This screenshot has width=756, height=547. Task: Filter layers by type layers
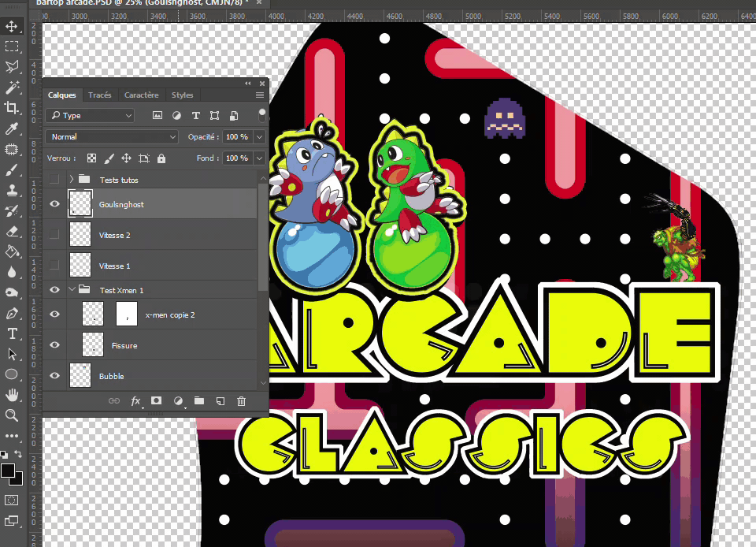click(x=196, y=115)
